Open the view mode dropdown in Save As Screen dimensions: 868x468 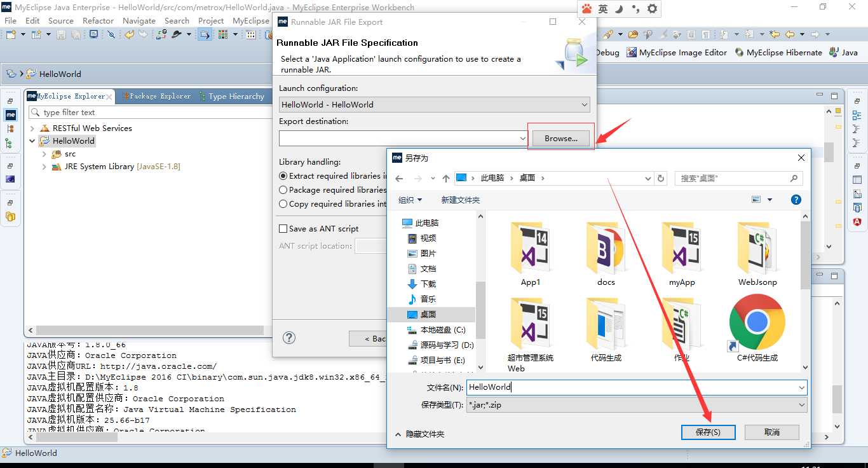click(x=770, y=200)
